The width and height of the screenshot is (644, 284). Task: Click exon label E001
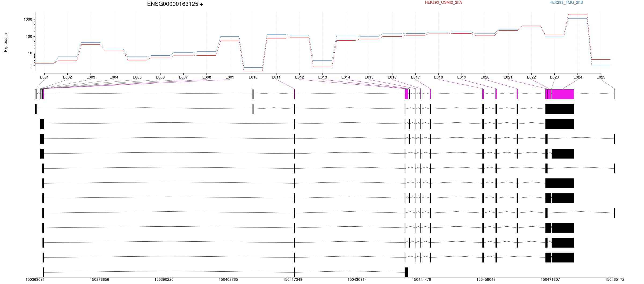click(44, 77)
